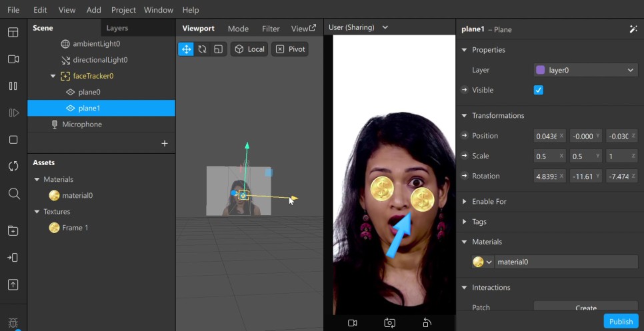The width and height of the screenshot is (644, 331).
Task: Collapse the Textures assets group
Action: [x=37, y=212]
